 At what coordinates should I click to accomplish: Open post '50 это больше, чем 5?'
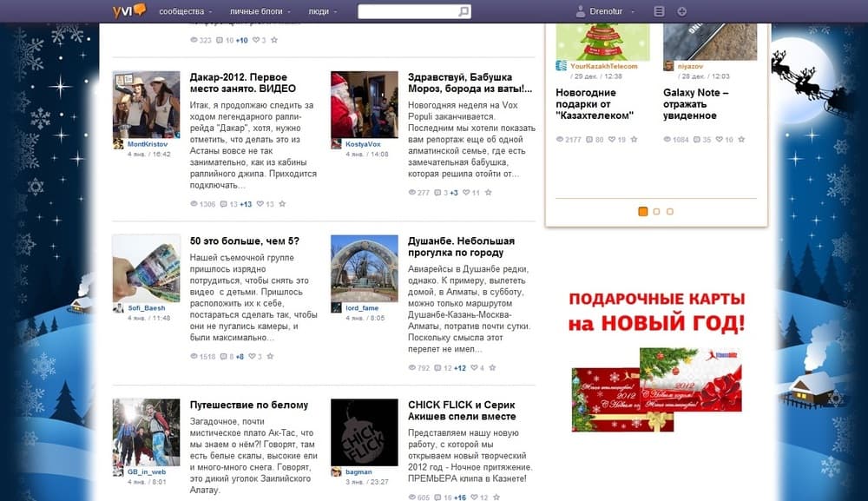(244, 241)
